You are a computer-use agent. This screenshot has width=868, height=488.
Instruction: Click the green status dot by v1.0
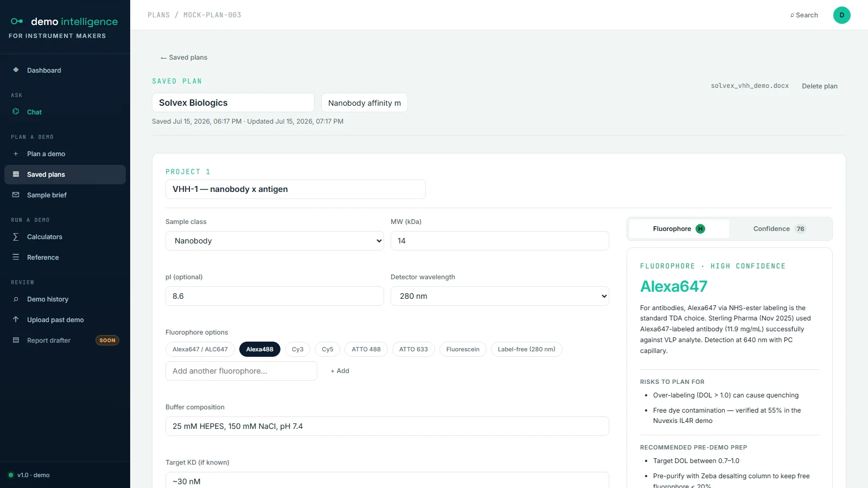(11, 475)
